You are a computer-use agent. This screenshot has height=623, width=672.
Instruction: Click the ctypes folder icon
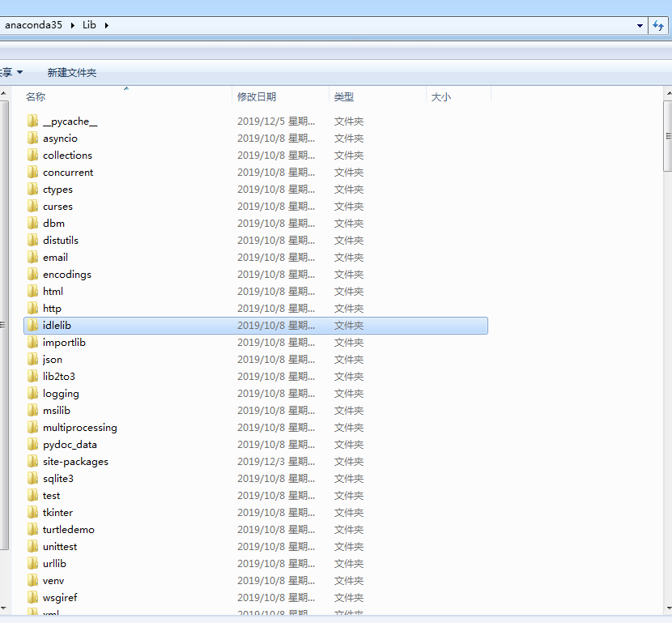pos(32,189)
